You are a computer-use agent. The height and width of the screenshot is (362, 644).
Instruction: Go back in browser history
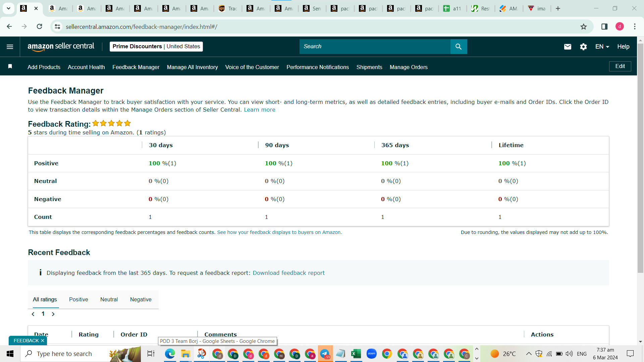tap(9, 26)
